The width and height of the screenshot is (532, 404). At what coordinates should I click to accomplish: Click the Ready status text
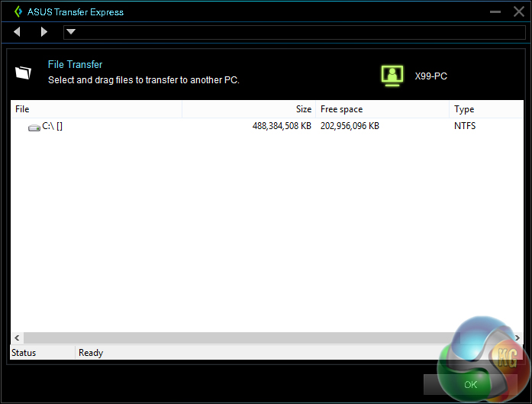[91, 353]
